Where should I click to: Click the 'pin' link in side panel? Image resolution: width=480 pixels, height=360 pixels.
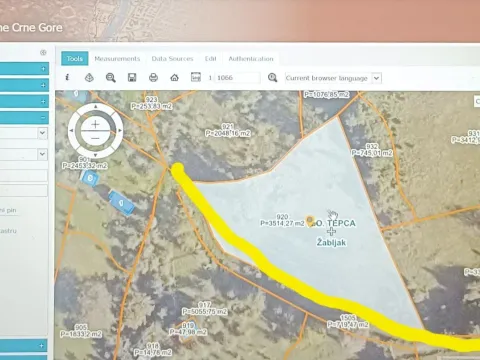(11, 210)
